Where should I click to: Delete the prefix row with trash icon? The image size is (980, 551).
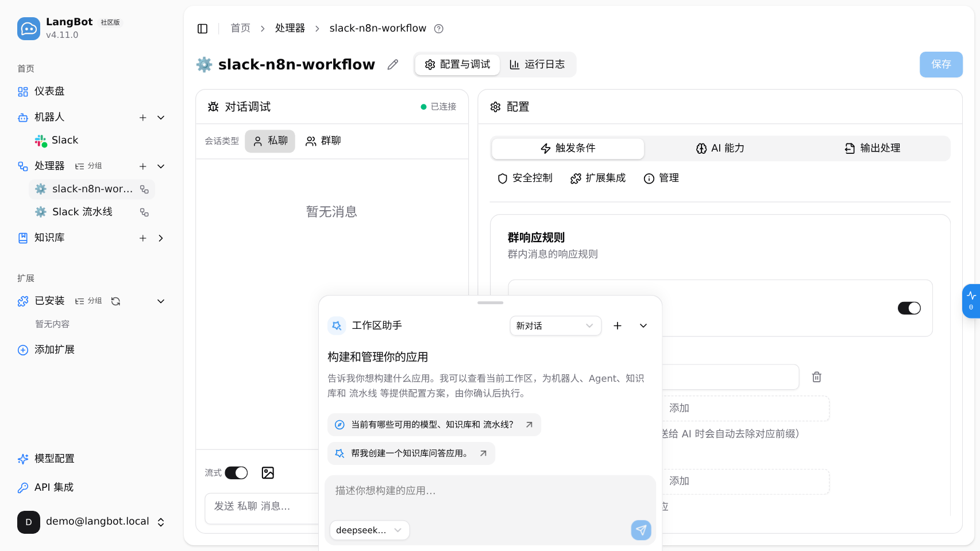tap(817, 377)
